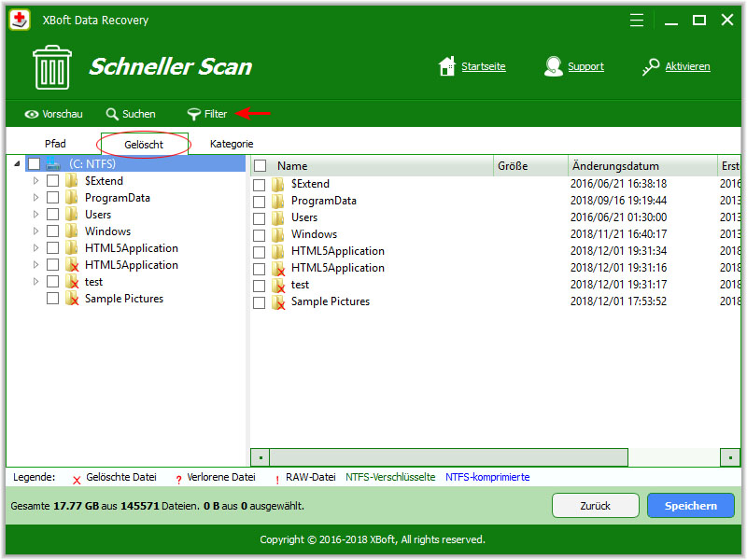Toggle select-all checkbox beside Name header
The height and width of the screenshot is (560, 747).
[x=260, y=166]
